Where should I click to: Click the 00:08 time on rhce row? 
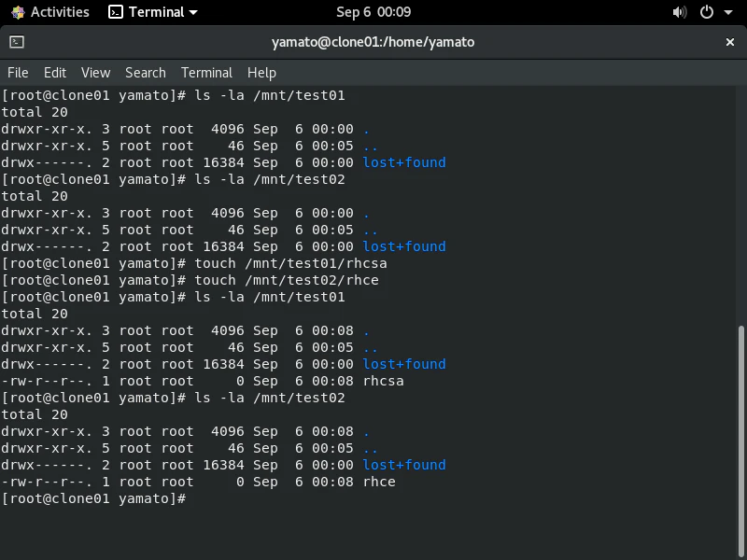coord(332,482)
